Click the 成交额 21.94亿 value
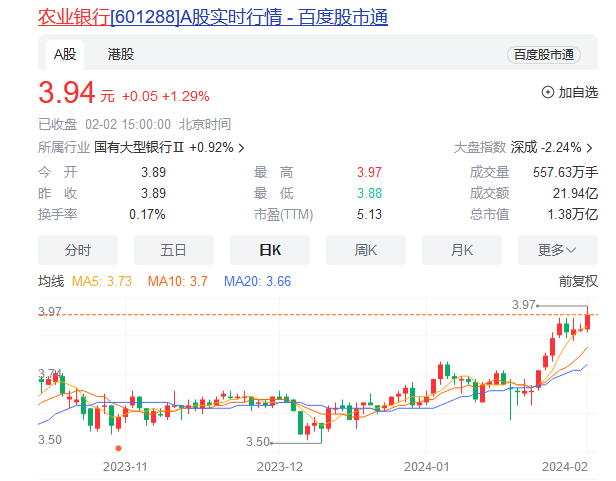 pyautogui.click(x=576, y=193)
